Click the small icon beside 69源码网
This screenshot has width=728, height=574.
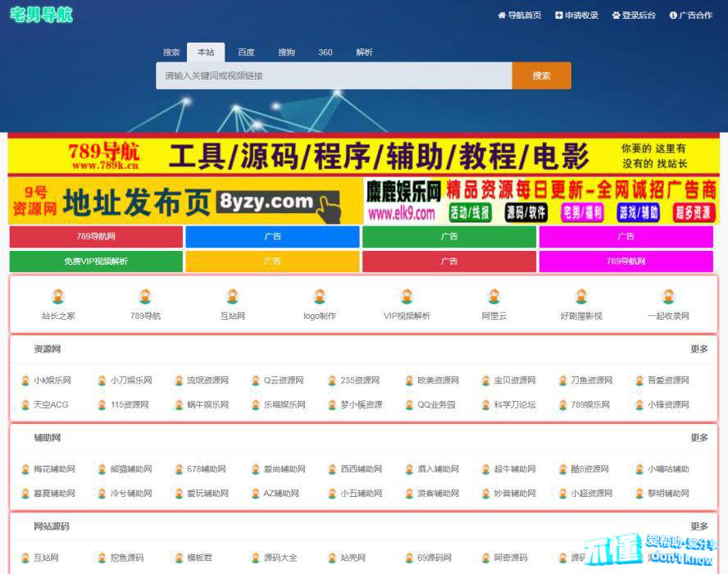pos(409,558)
